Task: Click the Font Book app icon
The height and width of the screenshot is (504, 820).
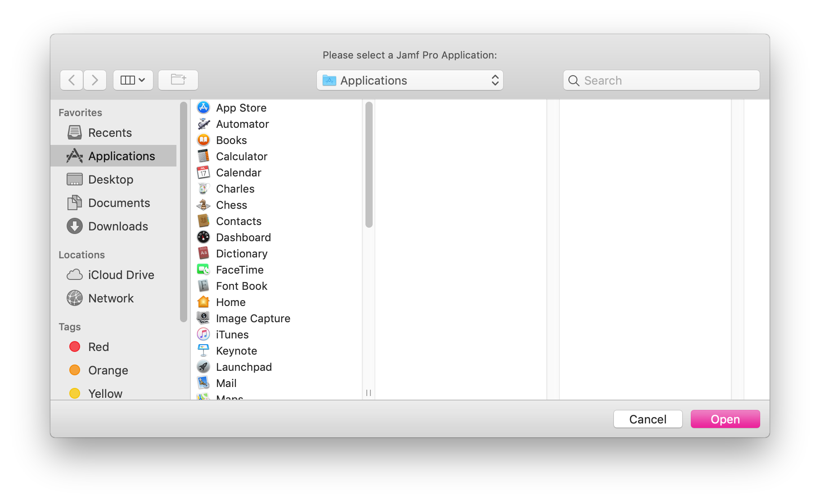Action: 203,286
